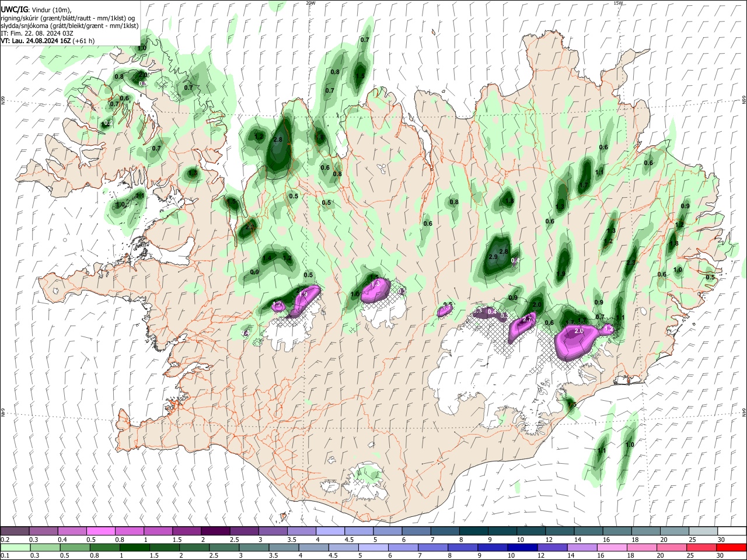Click the 'rigning/skúrir (grænt/blátt/rautt' legend line
This screenshot has height=560, width=747.
pyautogui.click(x=68, y=18)
